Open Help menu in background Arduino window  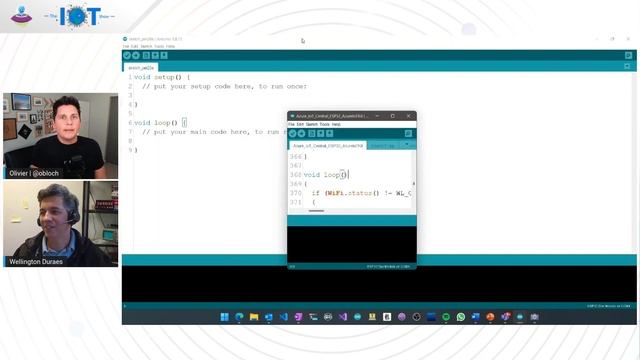(x=170, y=47)
